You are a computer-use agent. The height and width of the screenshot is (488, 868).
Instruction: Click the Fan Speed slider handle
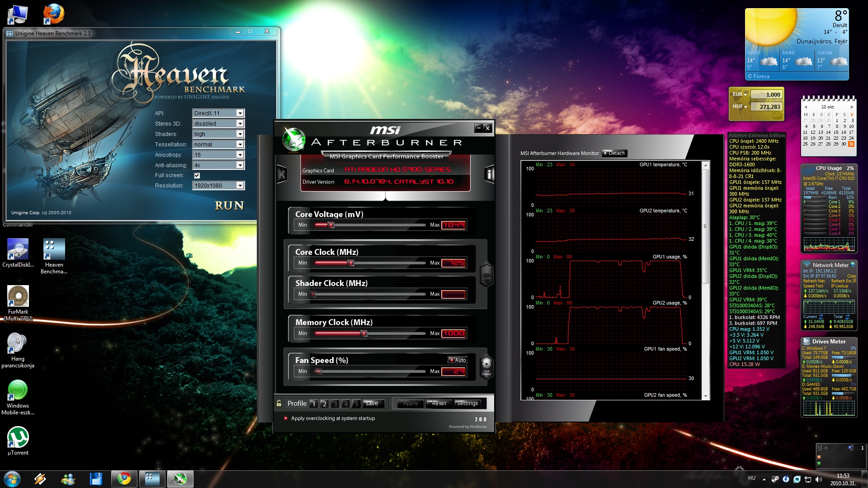[x=319, y=371]
